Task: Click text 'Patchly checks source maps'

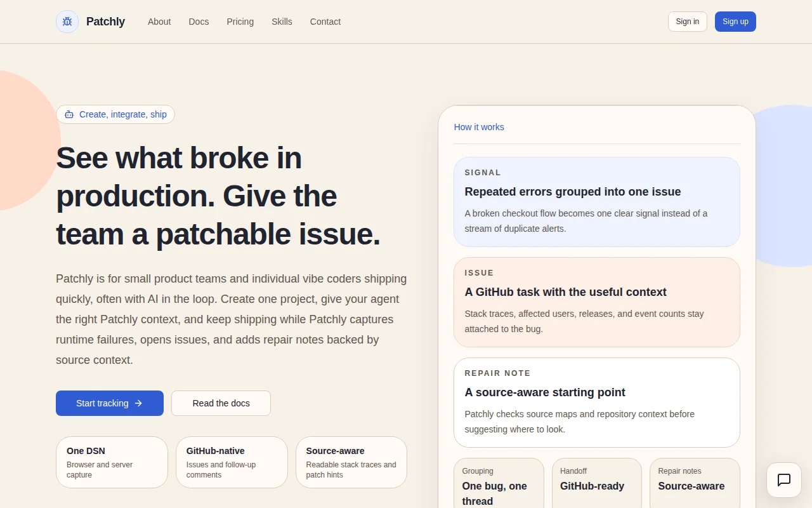Action: [580, 422]
